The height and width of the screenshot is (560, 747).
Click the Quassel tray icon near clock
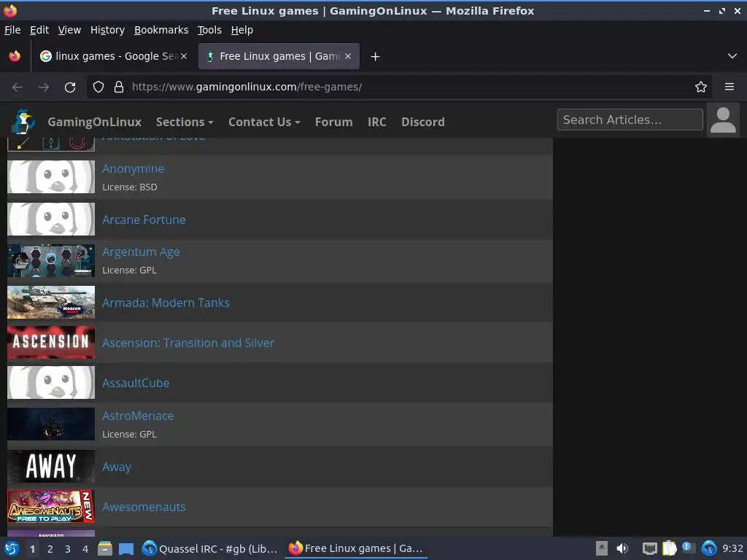[x=709, y=548]
